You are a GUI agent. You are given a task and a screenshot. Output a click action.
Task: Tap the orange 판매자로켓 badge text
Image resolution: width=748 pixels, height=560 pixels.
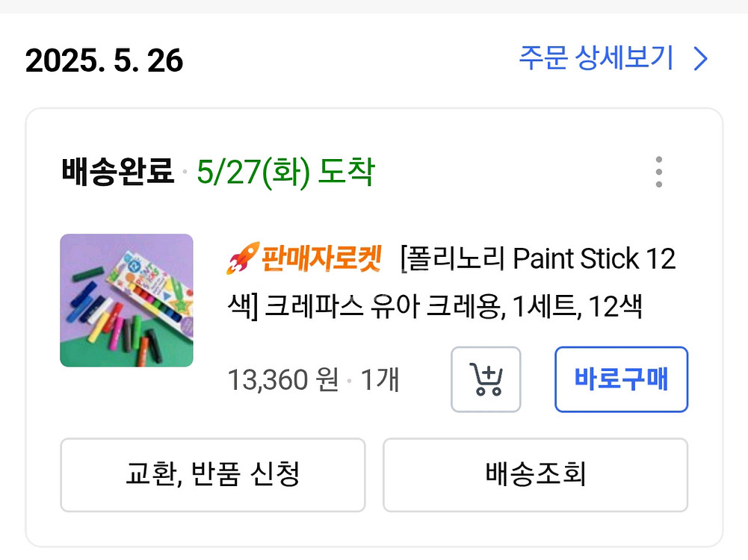321,260
